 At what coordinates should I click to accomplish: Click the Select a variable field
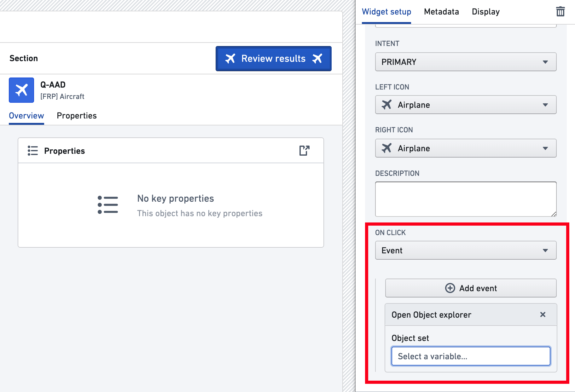pos(471,356)
